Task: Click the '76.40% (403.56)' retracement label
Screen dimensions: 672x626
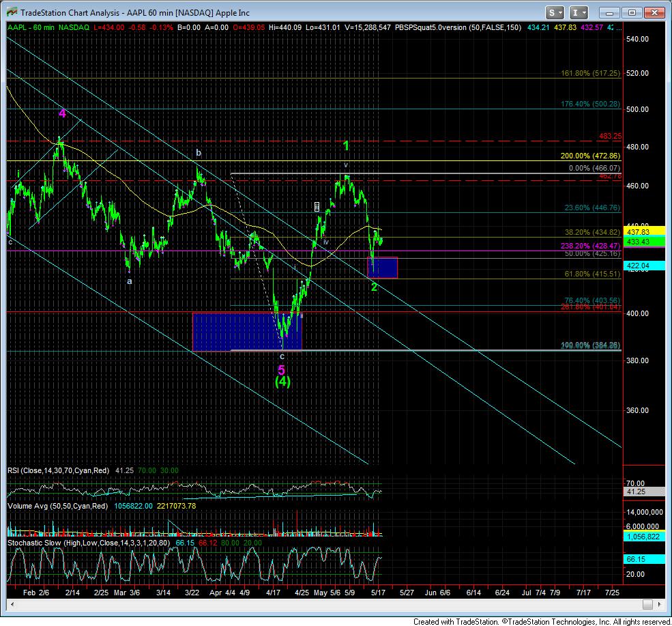Action: click(592, 300)
